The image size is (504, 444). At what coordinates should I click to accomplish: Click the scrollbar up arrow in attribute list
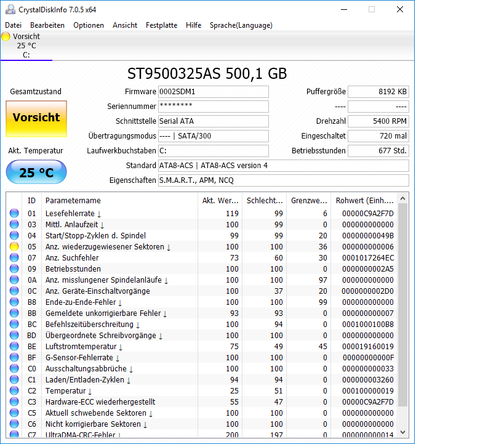click(x=402, y=198)
